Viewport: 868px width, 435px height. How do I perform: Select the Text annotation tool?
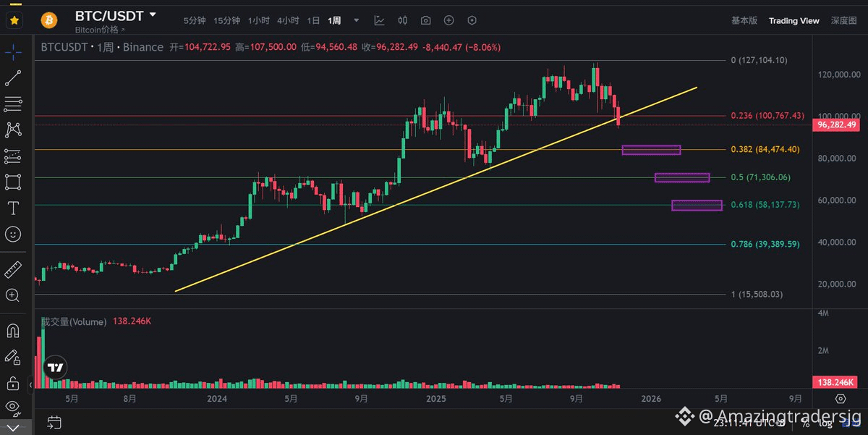13,208
